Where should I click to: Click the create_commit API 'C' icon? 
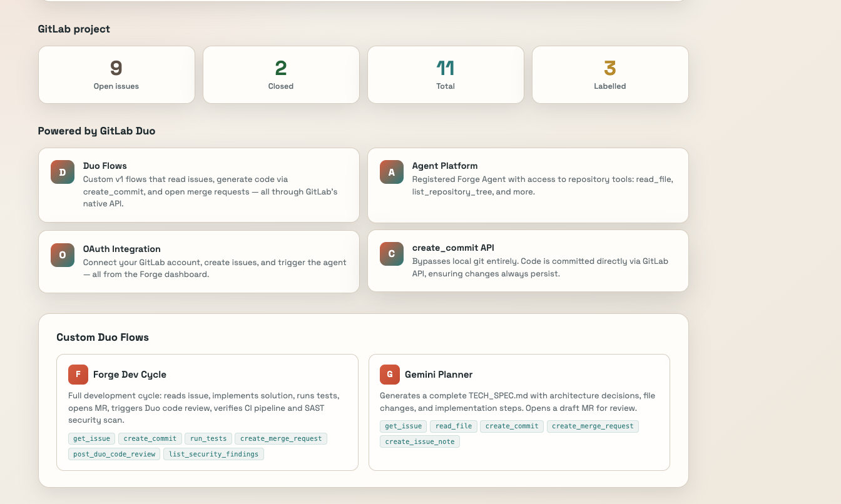(392, 254)
